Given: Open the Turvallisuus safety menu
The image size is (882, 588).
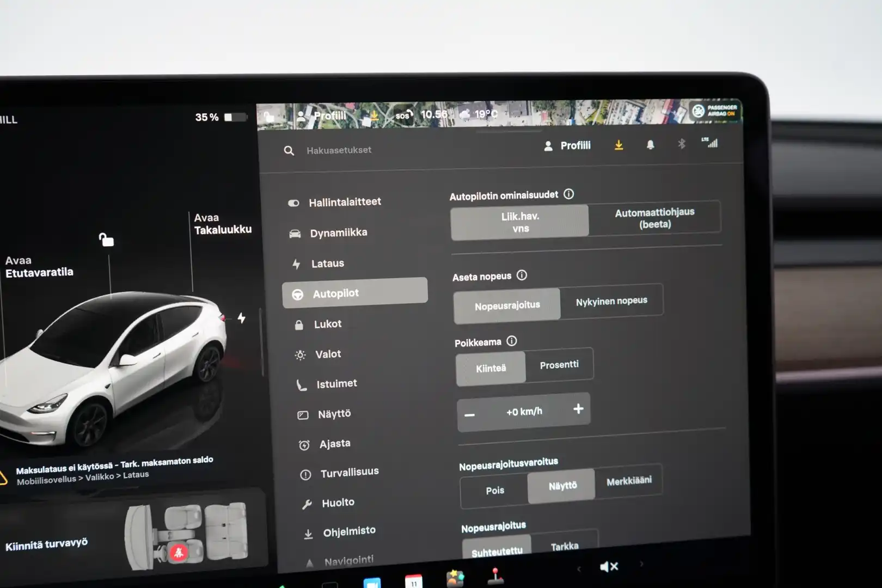Looking at the screenshot, I should click(340, 473).
